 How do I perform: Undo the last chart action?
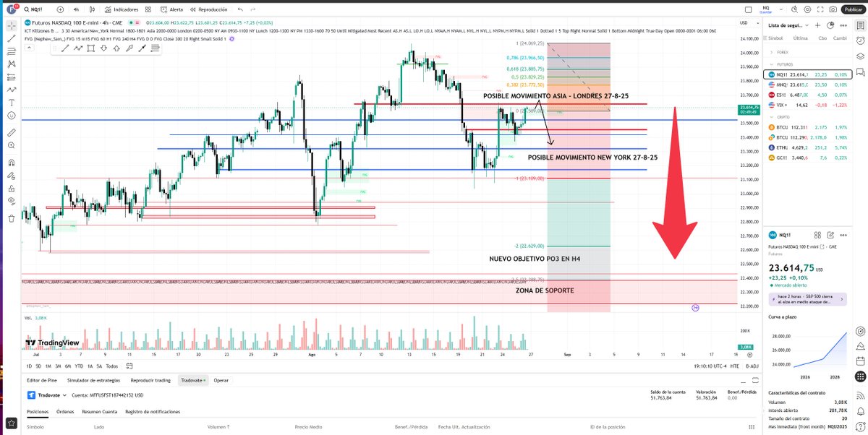click(x=240, y=9)
